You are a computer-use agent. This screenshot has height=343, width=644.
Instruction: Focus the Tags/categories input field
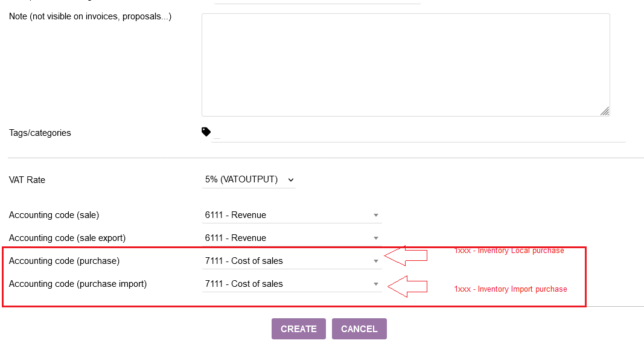point(419,134)
